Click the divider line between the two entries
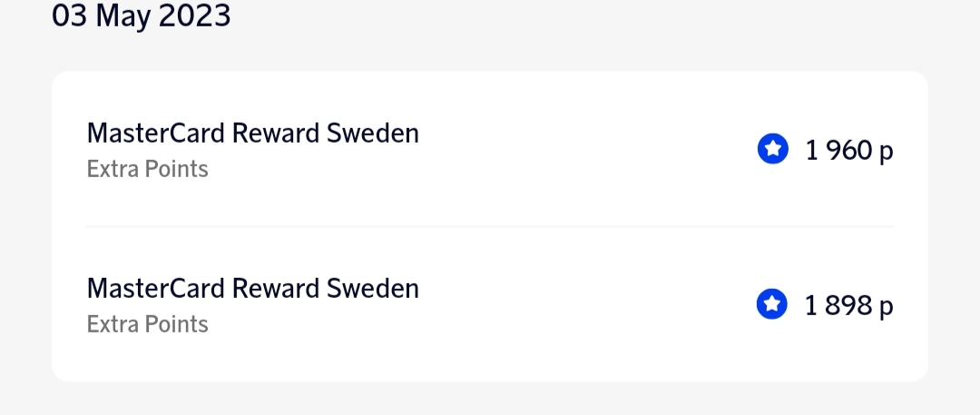This screenshot has height=415, width=980. (x=490, y=226)
